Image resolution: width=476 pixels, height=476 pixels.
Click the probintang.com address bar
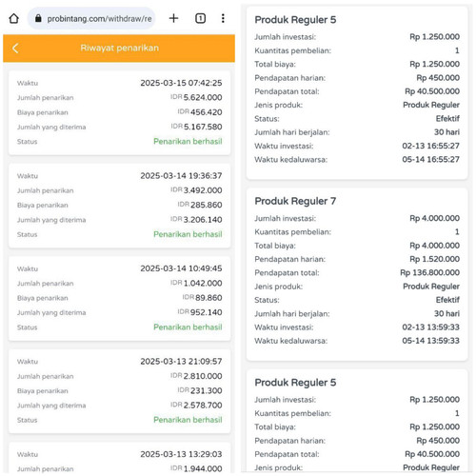click(x=91, y=18)
